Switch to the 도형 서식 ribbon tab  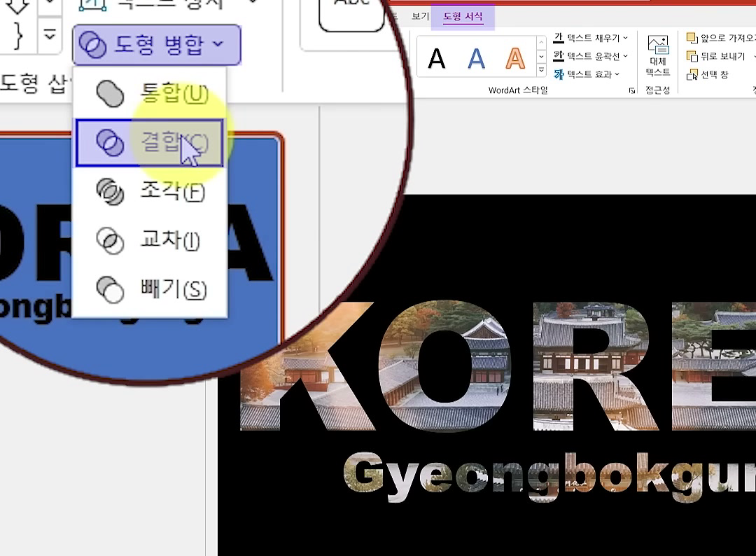(463, 16)
